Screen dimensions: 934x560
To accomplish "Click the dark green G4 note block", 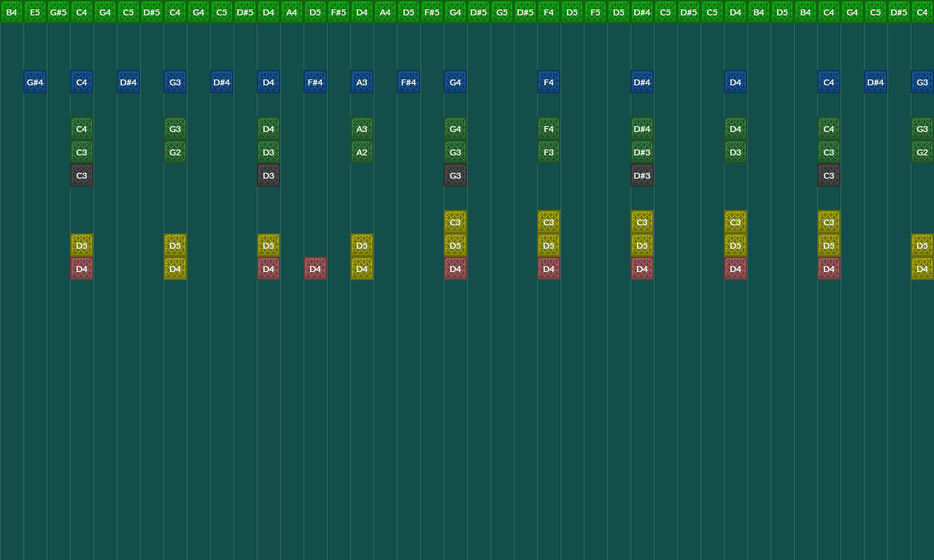I will [455, 128].
